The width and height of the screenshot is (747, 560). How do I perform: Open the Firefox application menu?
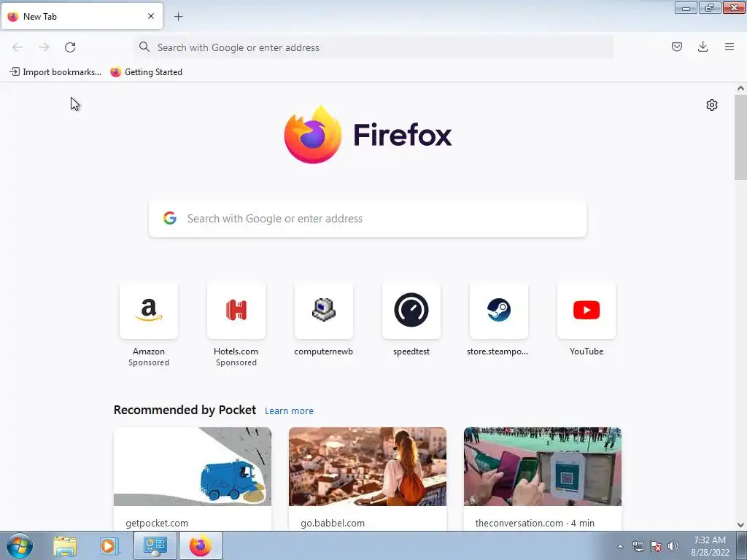click(x=729, y=47)
